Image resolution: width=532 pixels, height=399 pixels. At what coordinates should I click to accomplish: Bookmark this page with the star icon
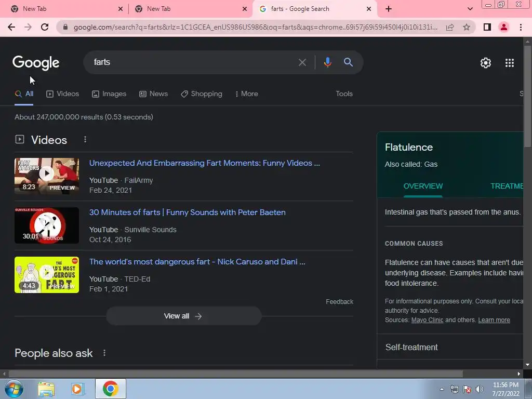click(x=467, y=27)
